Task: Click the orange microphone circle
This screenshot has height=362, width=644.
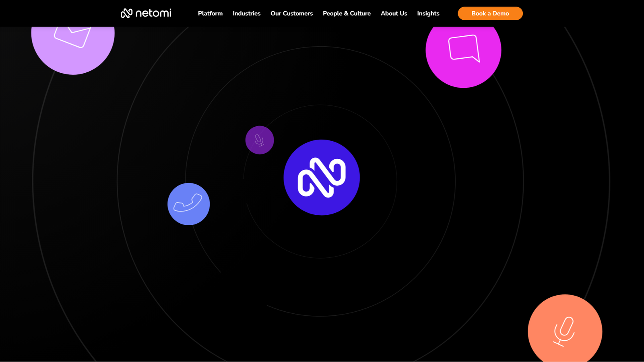Action: 565,328
